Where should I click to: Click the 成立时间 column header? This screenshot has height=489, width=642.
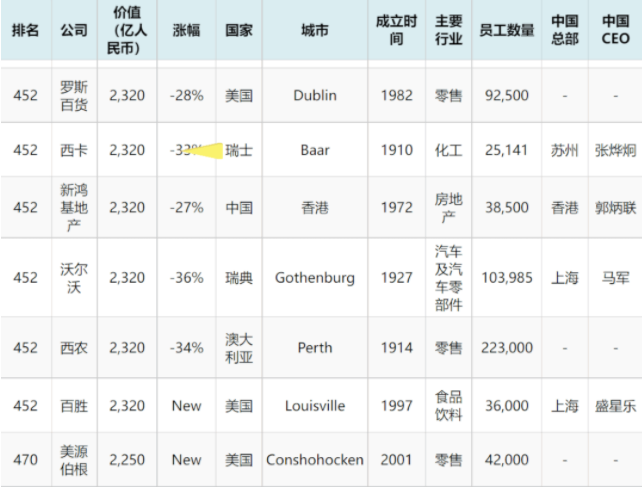pyautogui.click(x=396, y=30)
